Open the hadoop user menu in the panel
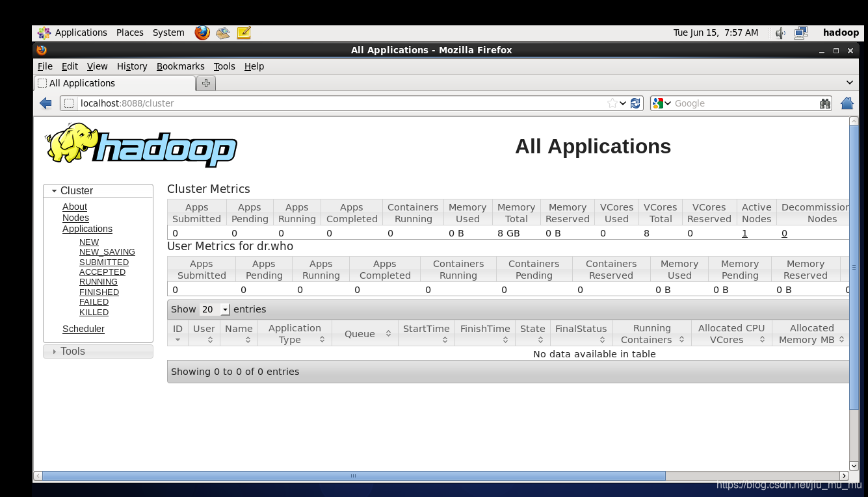The image size is (868, 497). 841,32
